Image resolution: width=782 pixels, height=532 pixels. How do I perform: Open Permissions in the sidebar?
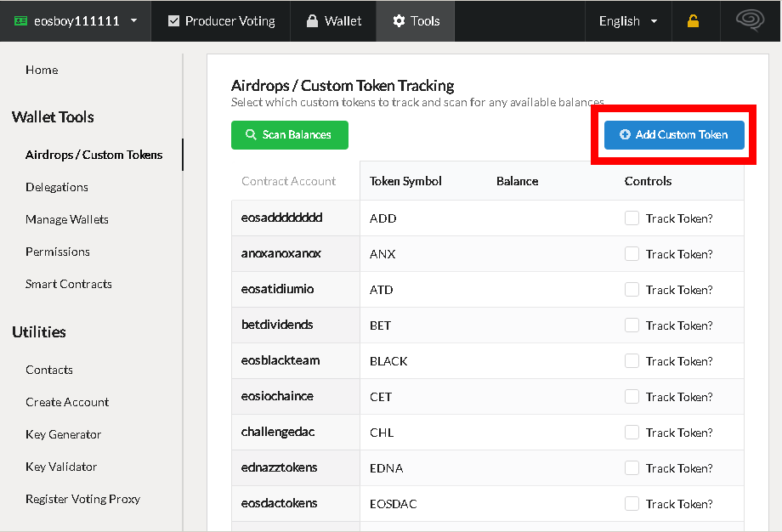click(58, 252)
